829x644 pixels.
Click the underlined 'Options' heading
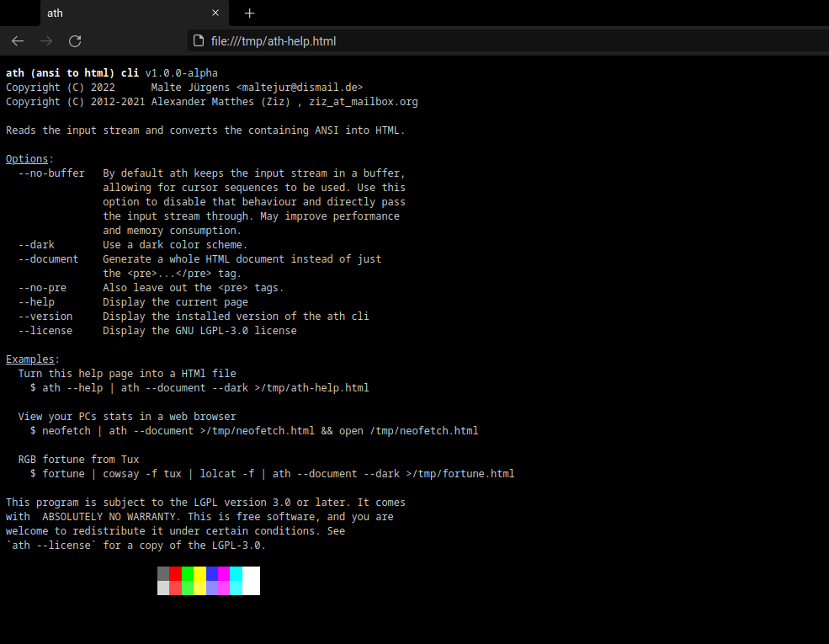(27, 158)
